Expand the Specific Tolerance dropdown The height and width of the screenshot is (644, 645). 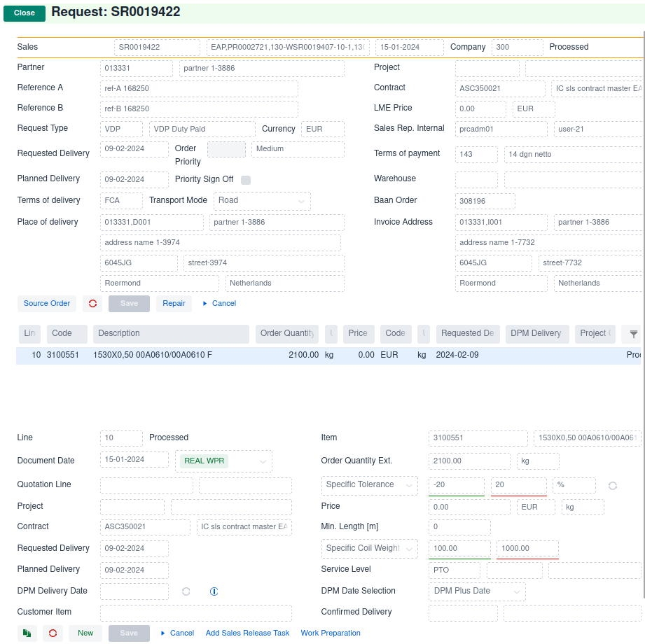[369, 485]
